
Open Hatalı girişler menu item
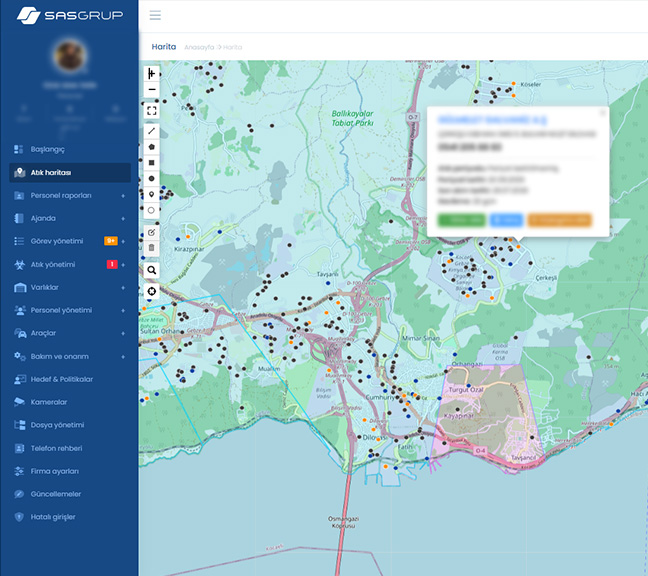point(69,517)
